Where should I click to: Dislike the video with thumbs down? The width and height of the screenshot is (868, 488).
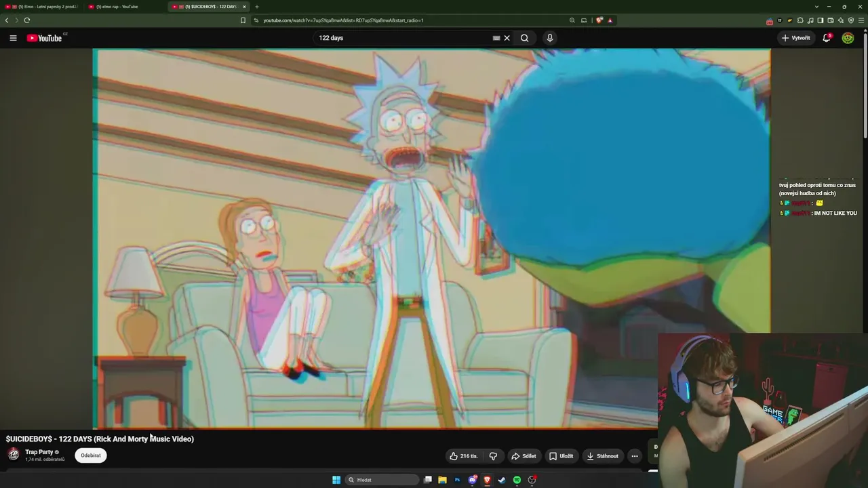[493, 456]
